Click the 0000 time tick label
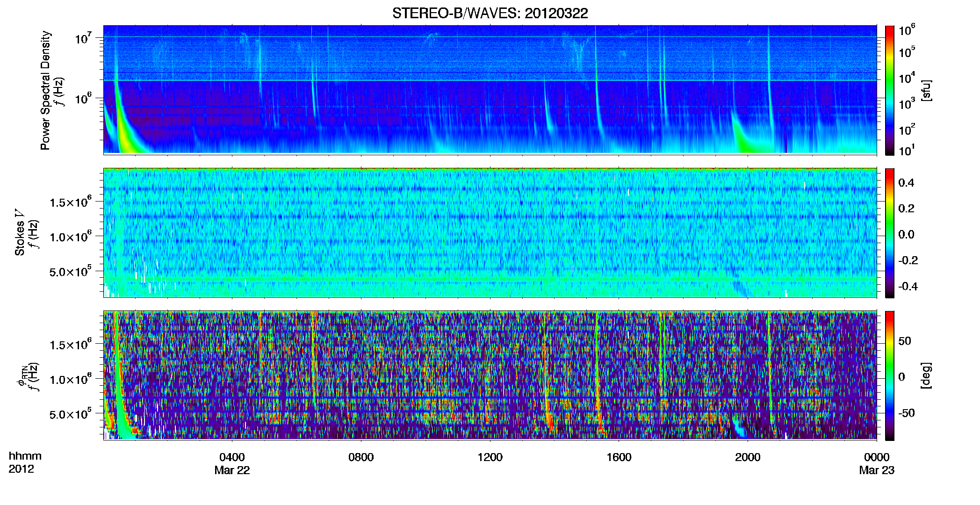 877,457
